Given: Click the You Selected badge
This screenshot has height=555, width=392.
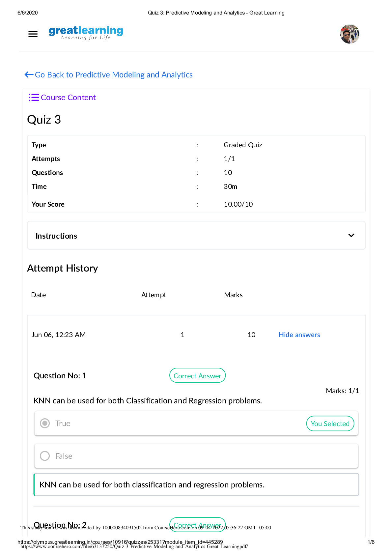Looking at the screenshot, I should 330,424.
